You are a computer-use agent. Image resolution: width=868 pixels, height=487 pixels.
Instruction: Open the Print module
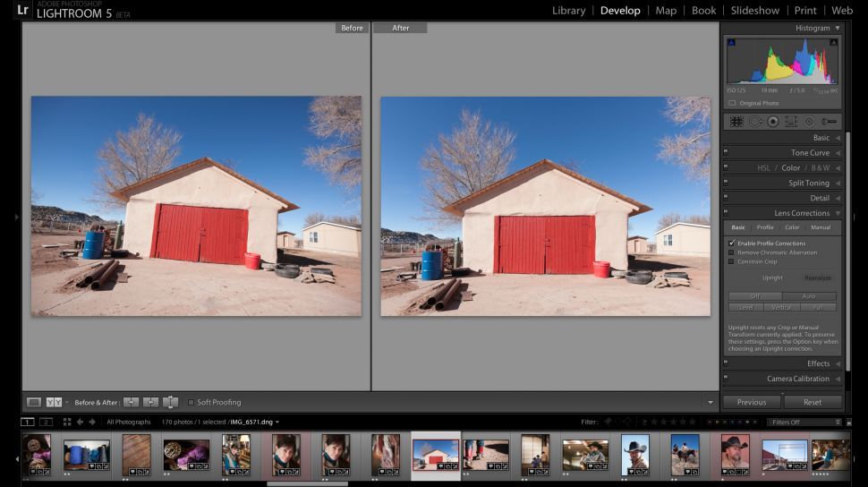click(x=805, y=11)
